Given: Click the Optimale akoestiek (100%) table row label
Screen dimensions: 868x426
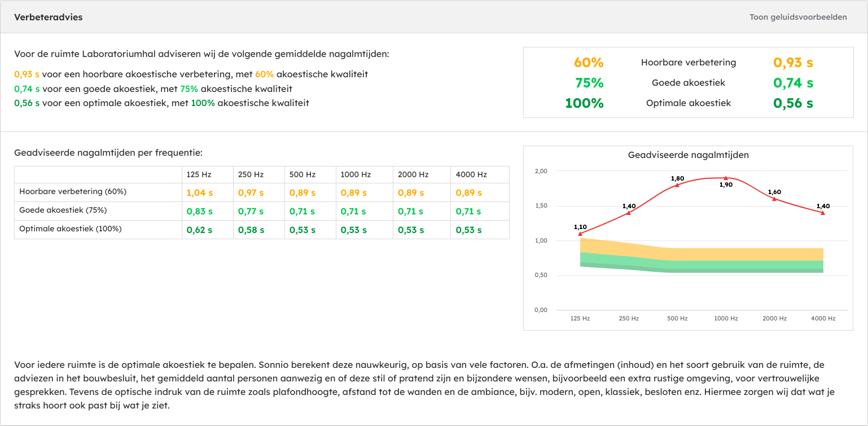Looking at the screenshot, I should coord(71,229).
